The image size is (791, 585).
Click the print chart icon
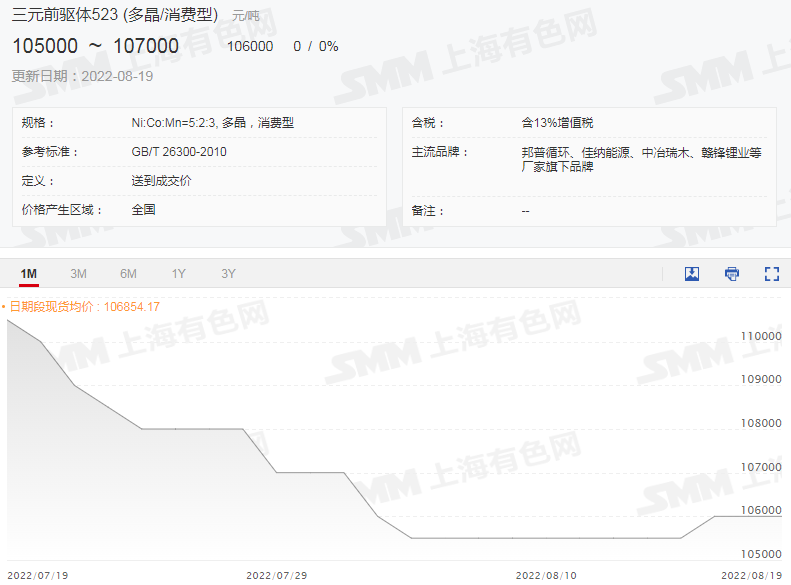click(x=732, y=274)
